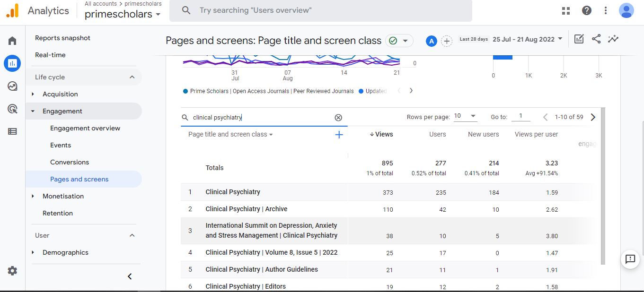Open the Home icon in left rail
Image resolution: width=644 pixels, height=292 pixels.
tap(12, 41)
